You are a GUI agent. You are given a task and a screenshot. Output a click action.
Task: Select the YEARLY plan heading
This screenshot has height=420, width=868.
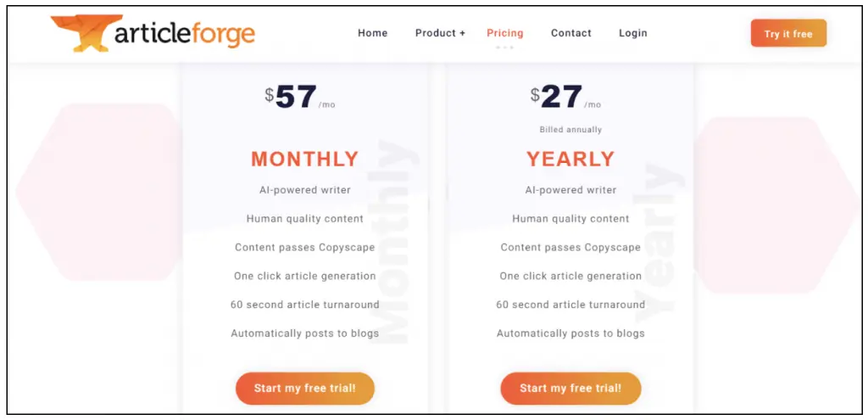click(570, 159)
